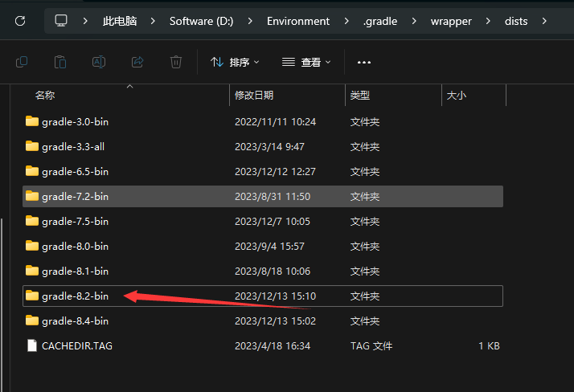
Task: Click the 1 KB size cell
Action: 489,345
